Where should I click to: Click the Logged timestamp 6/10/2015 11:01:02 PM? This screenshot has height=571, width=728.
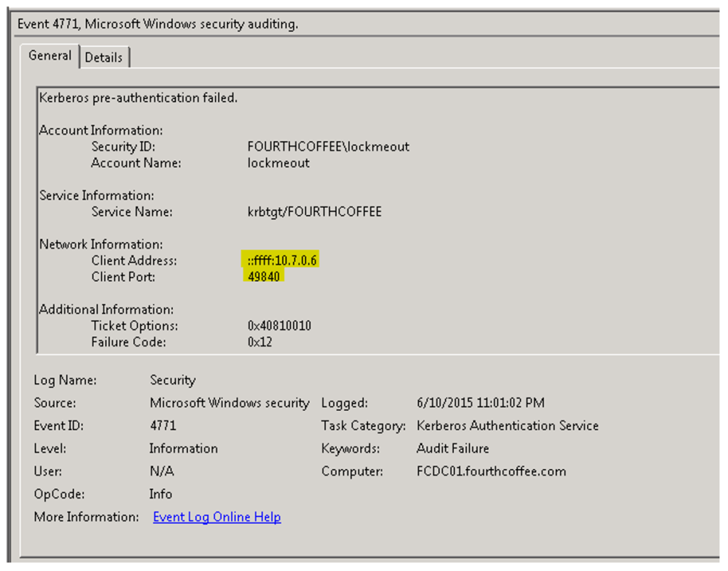point(480,403)
